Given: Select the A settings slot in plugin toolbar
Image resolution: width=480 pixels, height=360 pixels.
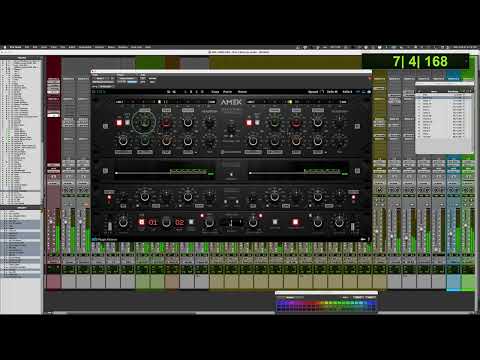Looking at the screenshot, I should 186,92.
